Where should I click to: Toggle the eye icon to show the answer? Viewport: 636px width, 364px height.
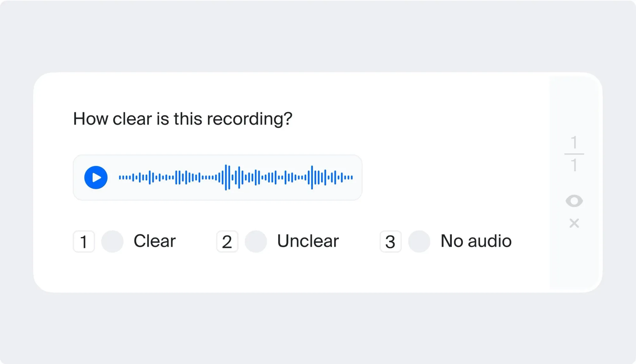(x=575, y=200)
